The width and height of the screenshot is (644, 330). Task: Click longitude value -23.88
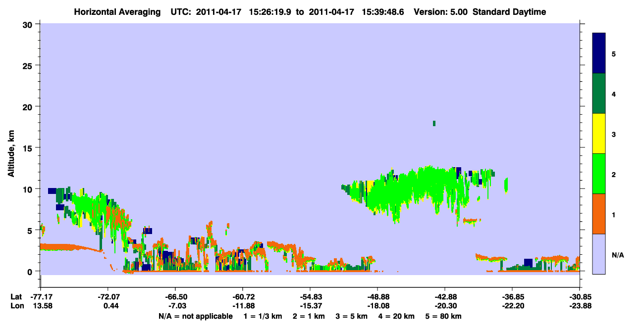[x=579, y=305]
